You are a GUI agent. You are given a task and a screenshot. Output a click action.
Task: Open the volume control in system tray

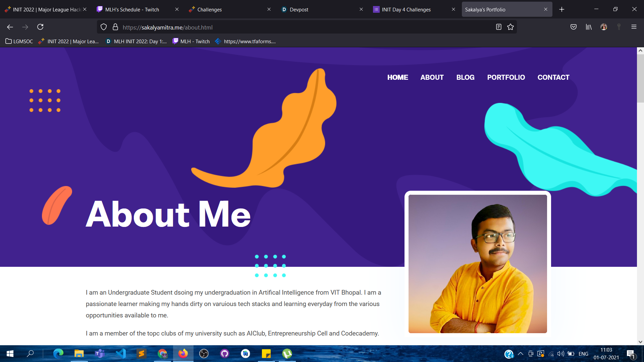(x=561, y=354)
